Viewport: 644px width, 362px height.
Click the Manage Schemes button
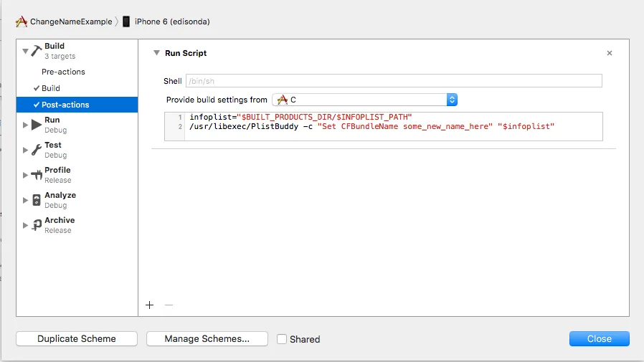tap(207, 339)
